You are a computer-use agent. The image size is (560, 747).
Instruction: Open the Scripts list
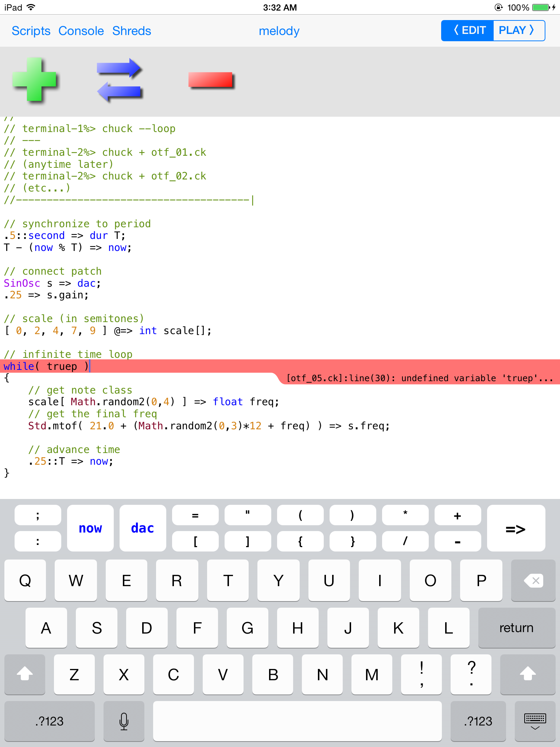pos(31,31)
